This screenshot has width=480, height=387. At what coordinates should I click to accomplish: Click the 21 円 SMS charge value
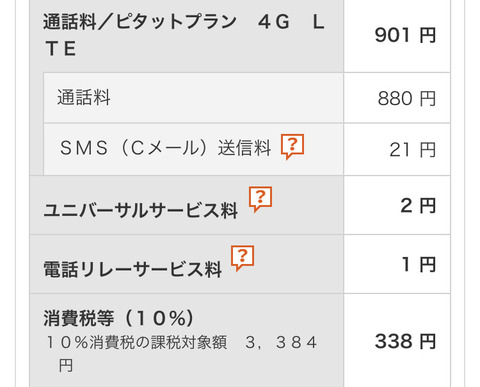point(413,150)
